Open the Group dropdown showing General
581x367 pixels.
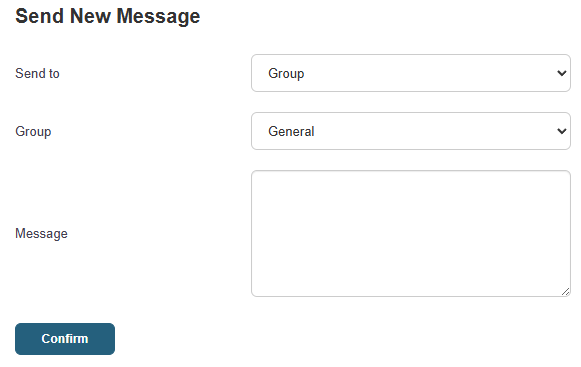(x=411, y=131)
